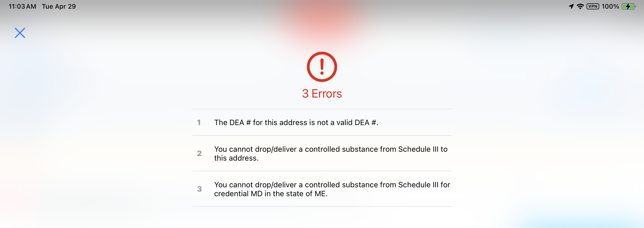Screen dimensions: 644x228
Task: Click the 100% battery percentage
Action: tap(610, 6)
